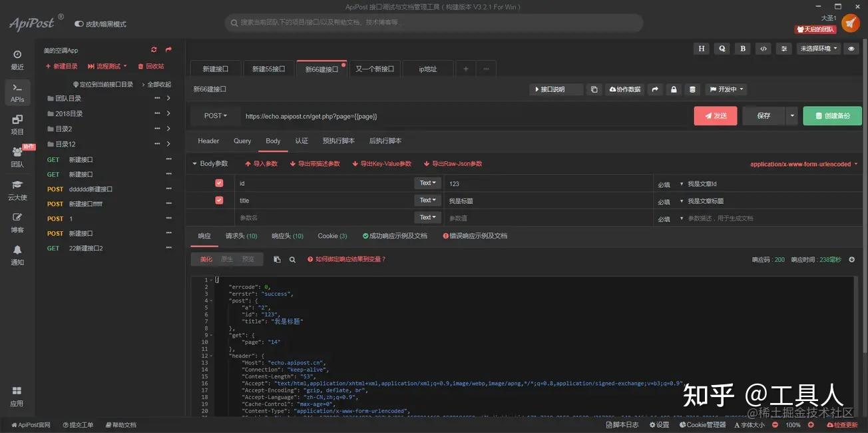Click the copy icon next to 接口说明
Viewport: 868px width, 433px height.
pos(594,89)
